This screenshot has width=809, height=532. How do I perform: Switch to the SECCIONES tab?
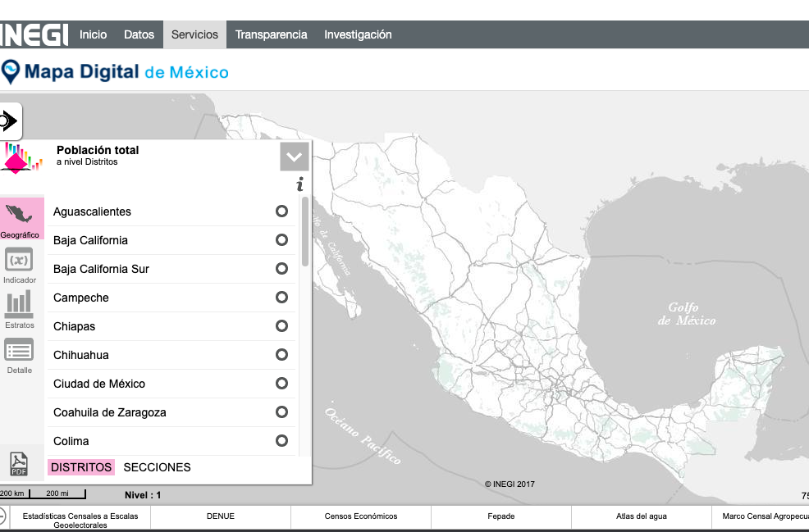point(157,467)
